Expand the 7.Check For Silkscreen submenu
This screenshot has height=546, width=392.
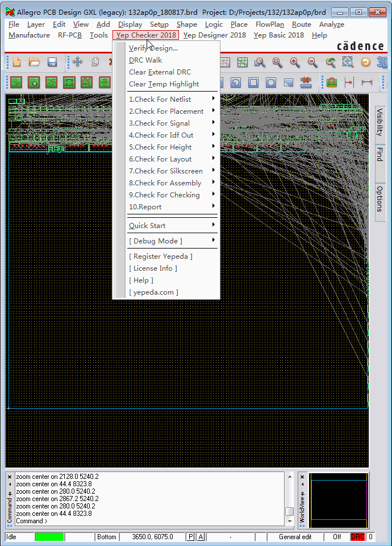point(172,171)
